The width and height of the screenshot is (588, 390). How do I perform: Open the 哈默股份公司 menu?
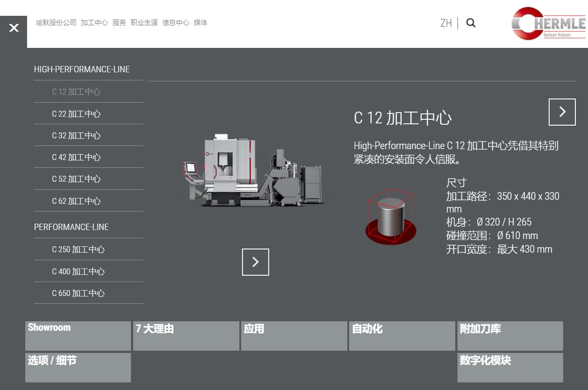pos(56,23)
